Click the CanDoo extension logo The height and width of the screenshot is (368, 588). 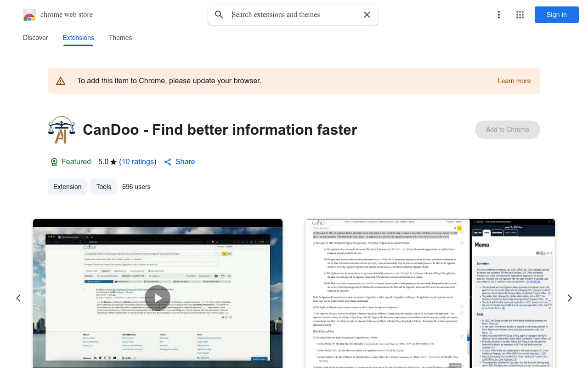tap(62, 130)
